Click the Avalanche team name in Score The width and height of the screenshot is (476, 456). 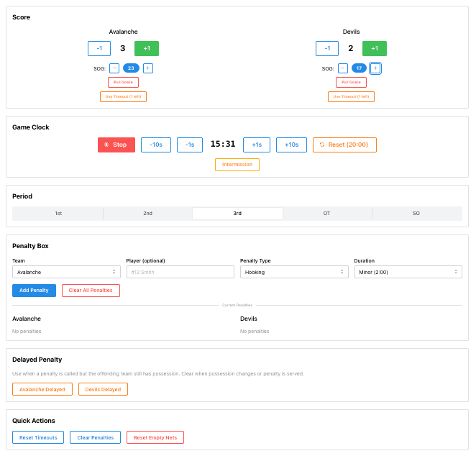point(123,32)
